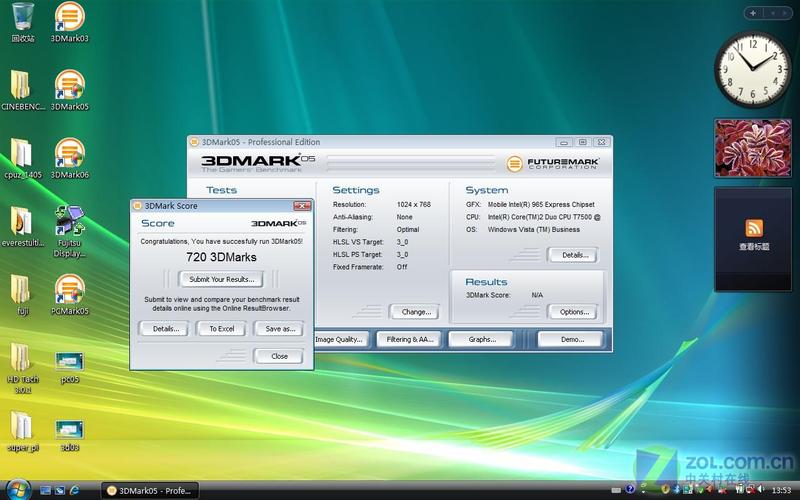Click the slideshow flower picture gadget
The height and width of the screenshot is (500, 800).
point(753,148)
